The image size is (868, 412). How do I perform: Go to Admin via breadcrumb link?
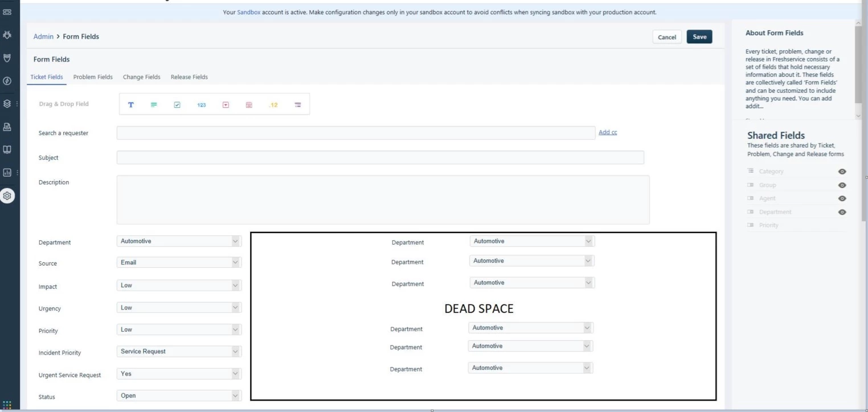coord(43,36)
